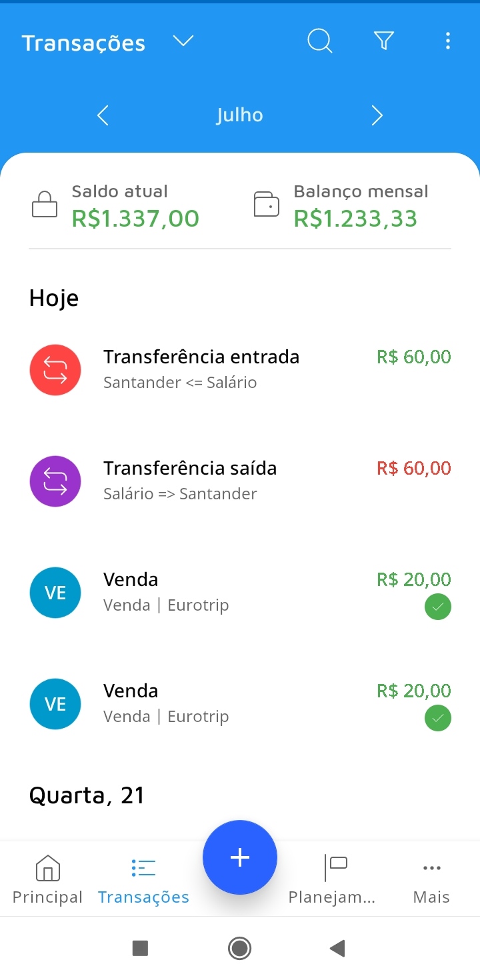480x980 pixels.
Task: Tap the padlock icon beside Saldo atual
Action: click(x=45, y=204)
